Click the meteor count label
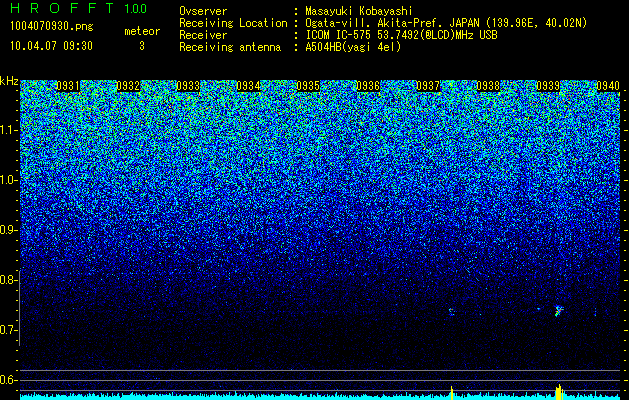This screenshot has height=400, width=629. [x=142, y=31]
